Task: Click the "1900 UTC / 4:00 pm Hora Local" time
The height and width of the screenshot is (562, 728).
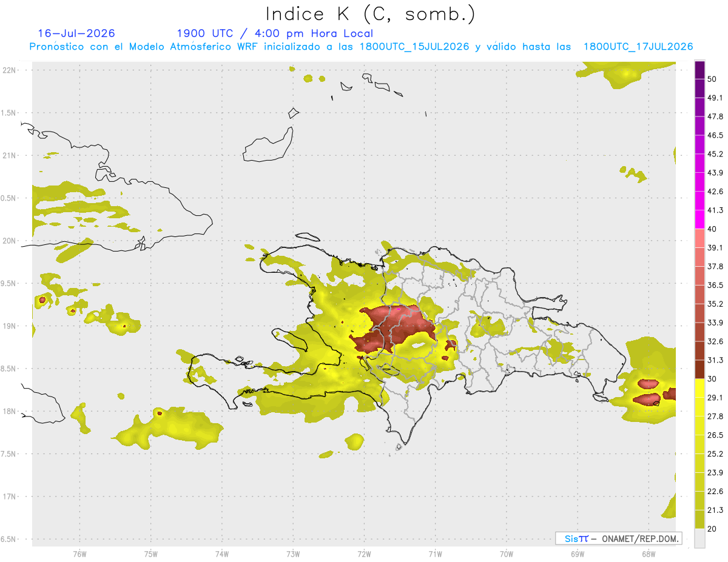Action: click(x=275, y=33)
